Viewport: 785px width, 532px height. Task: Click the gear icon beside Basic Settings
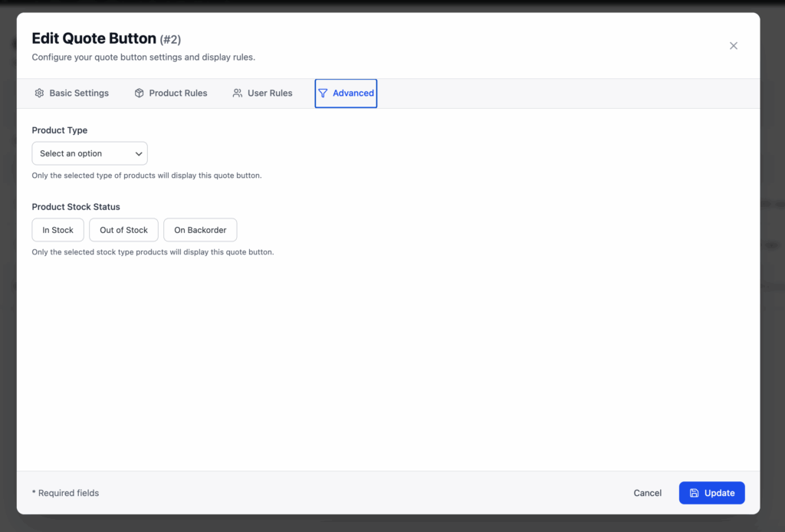point(39,94)
